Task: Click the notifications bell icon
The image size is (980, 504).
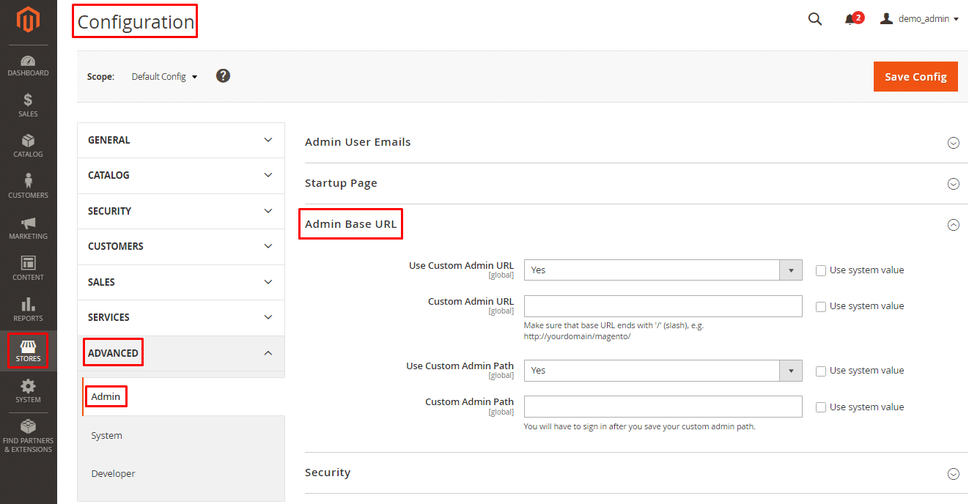Action: pos(850,19)
